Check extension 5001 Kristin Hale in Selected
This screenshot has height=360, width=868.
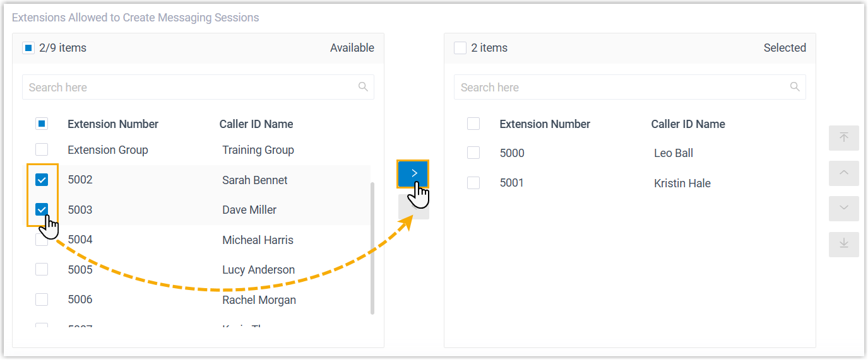[x=473, y=183]
